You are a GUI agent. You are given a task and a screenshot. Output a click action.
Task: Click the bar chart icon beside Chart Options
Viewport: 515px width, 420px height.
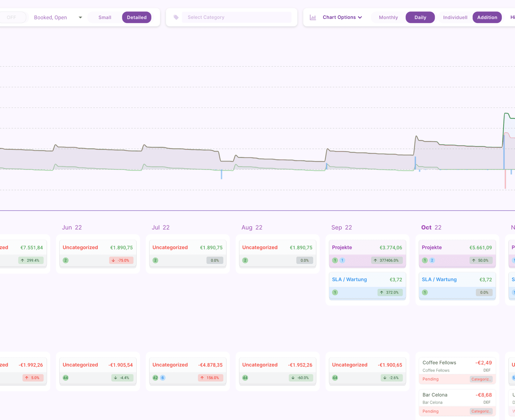tap(313, 18)
